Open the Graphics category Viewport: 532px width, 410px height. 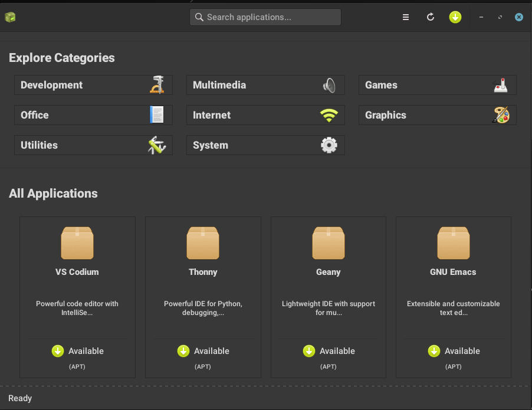[437, 115]
